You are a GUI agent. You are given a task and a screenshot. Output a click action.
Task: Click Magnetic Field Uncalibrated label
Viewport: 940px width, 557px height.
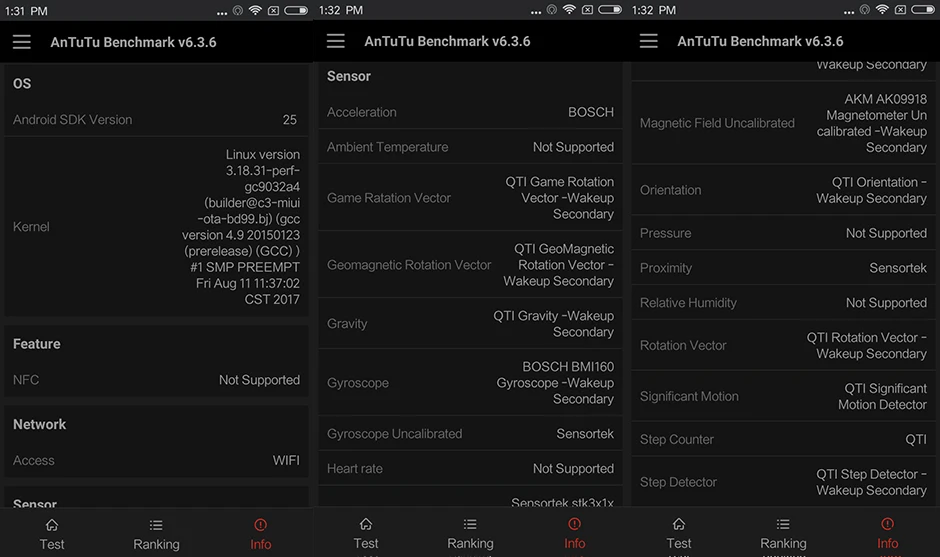(717, 123)
